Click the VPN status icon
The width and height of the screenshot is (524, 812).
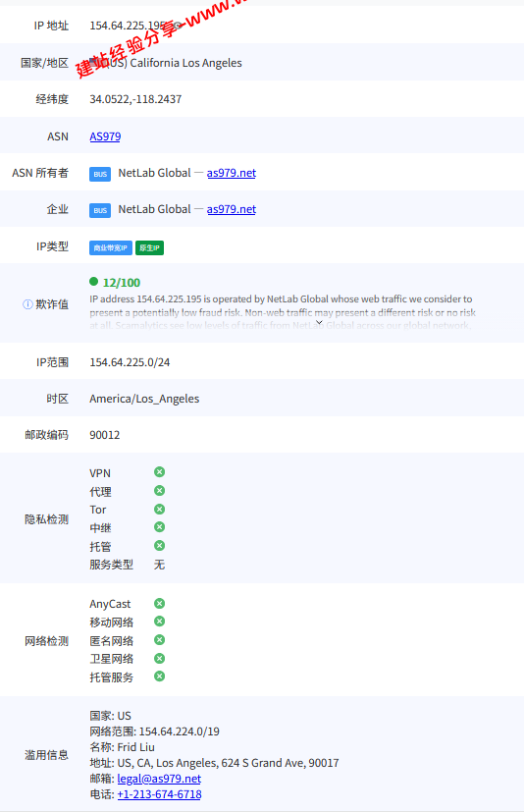[160, 471]
